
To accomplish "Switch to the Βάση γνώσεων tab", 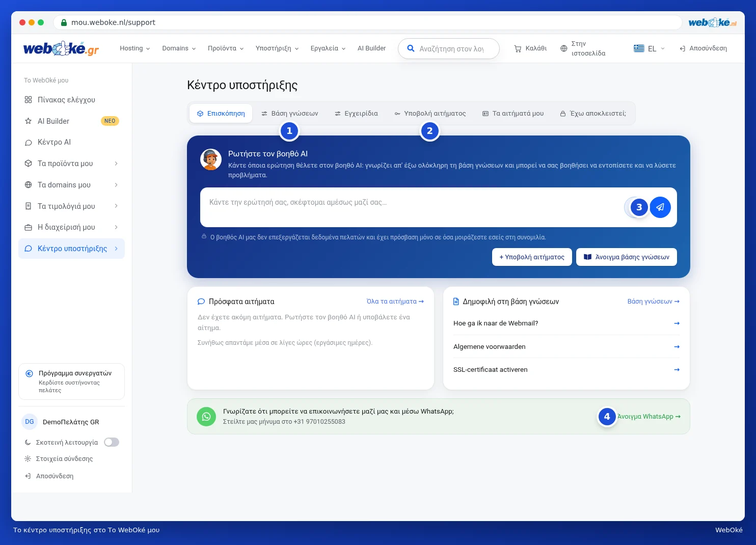I will coord(289,114).
